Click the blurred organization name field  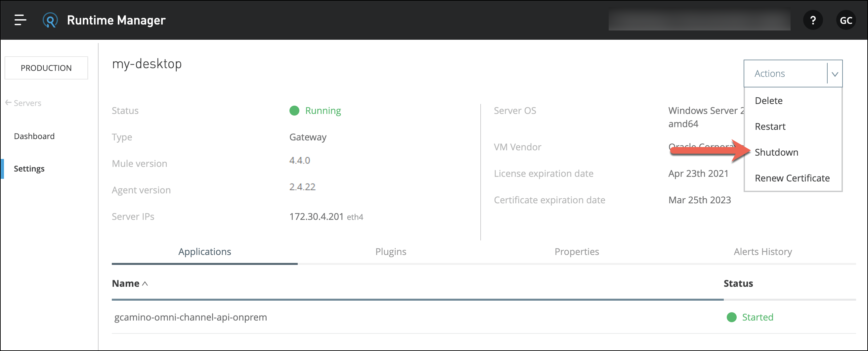tap(699, 20)
